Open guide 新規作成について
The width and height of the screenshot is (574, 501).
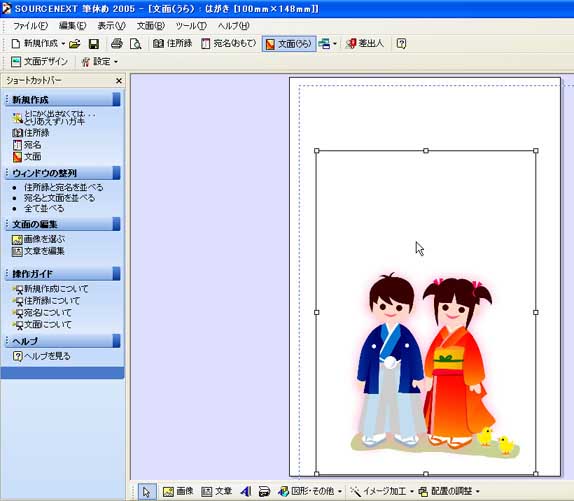click(x=56, y=289)
